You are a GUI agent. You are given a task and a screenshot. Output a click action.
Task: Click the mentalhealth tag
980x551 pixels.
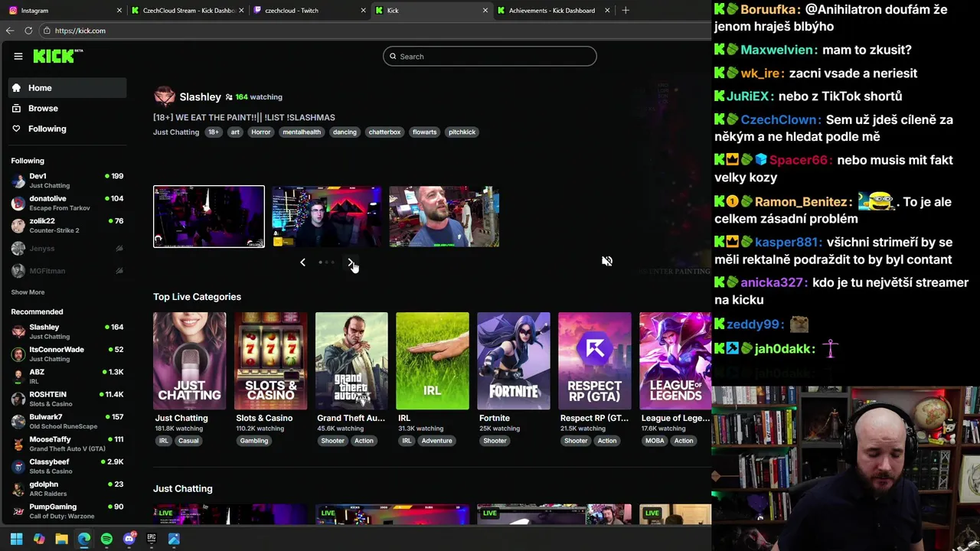[x=302, y=132]
